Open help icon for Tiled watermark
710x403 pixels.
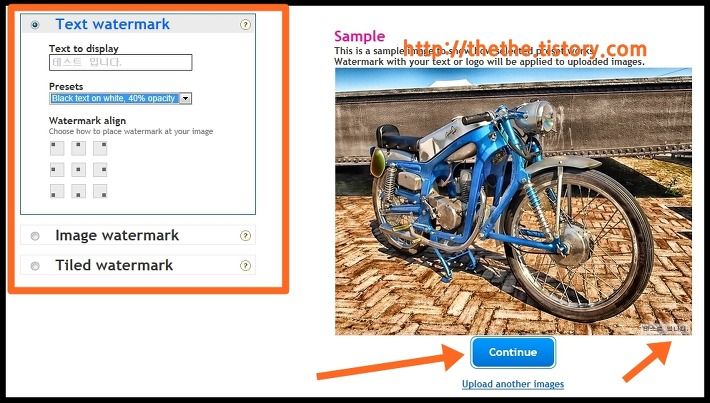tap(245, 266)
